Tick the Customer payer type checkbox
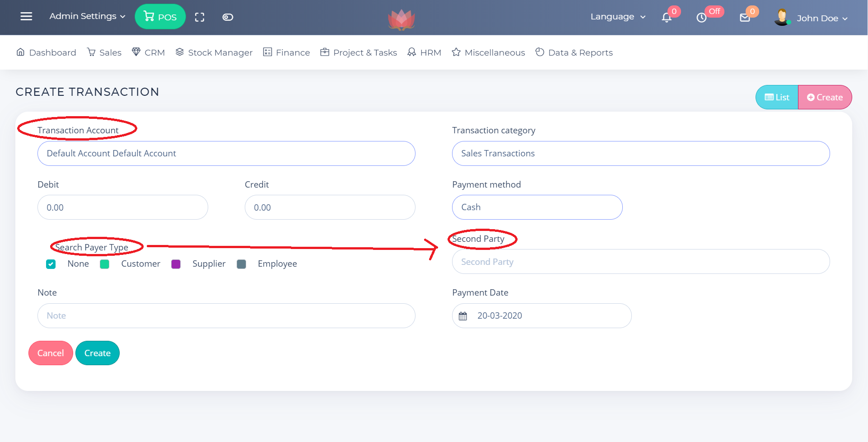Screen dimensions: 868x442 105,264
